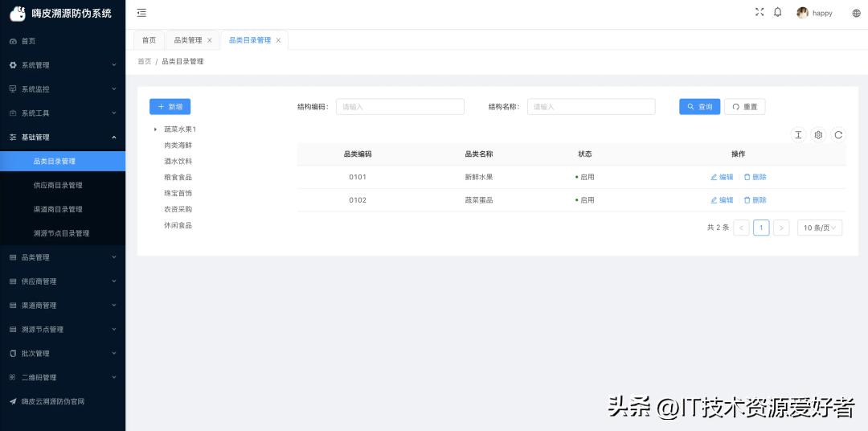Image resolution: width=868 pixels, height=431 pixels.
Task: Open 渠道商目录管理 submenu item
Action: click(x=63, y=209)
